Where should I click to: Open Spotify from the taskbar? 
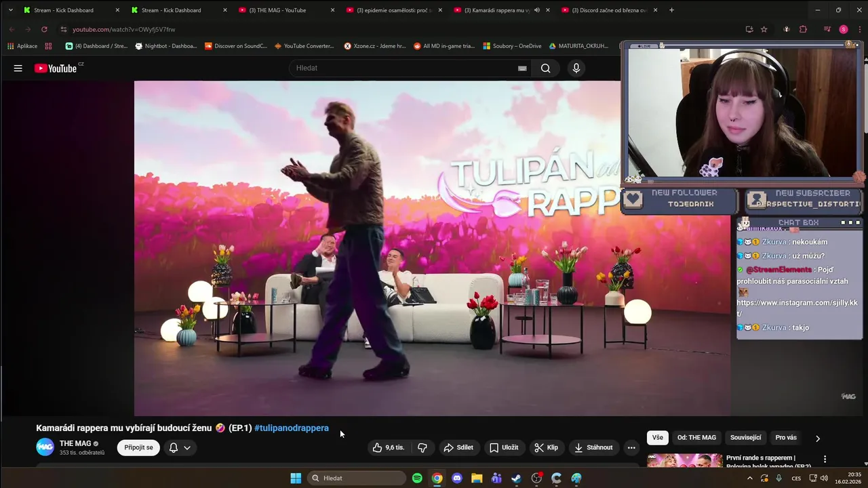pos(417,478)
